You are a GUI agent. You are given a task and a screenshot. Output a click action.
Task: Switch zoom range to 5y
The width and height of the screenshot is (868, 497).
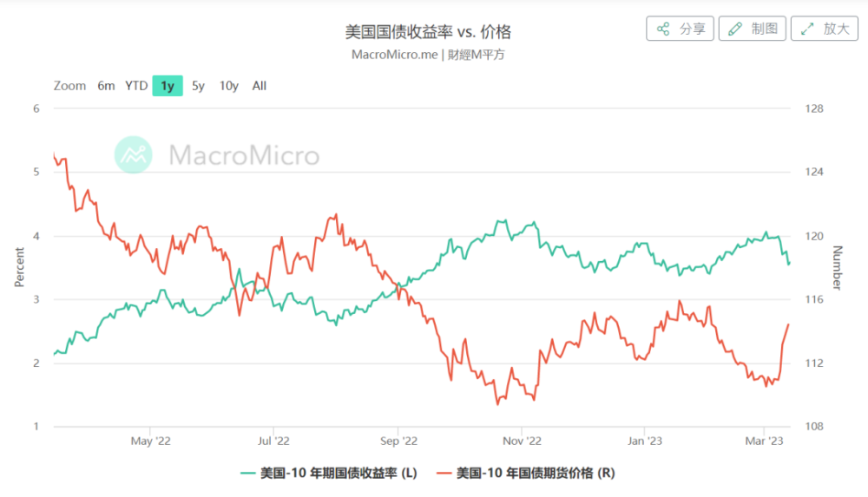click(x=199, y=86)
